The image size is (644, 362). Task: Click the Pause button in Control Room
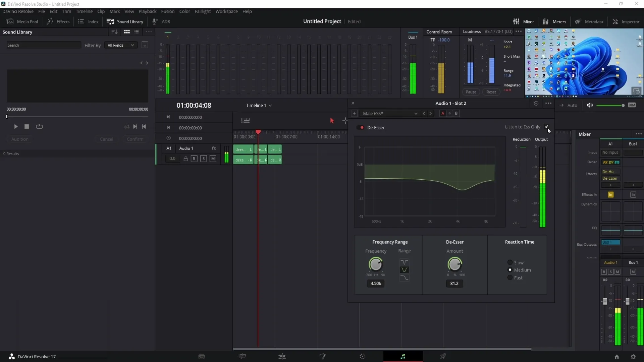[471, 92]
